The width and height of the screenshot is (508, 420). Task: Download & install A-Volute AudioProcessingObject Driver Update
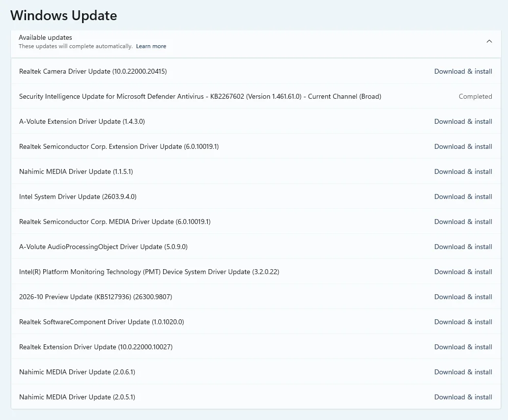point(463,247)
